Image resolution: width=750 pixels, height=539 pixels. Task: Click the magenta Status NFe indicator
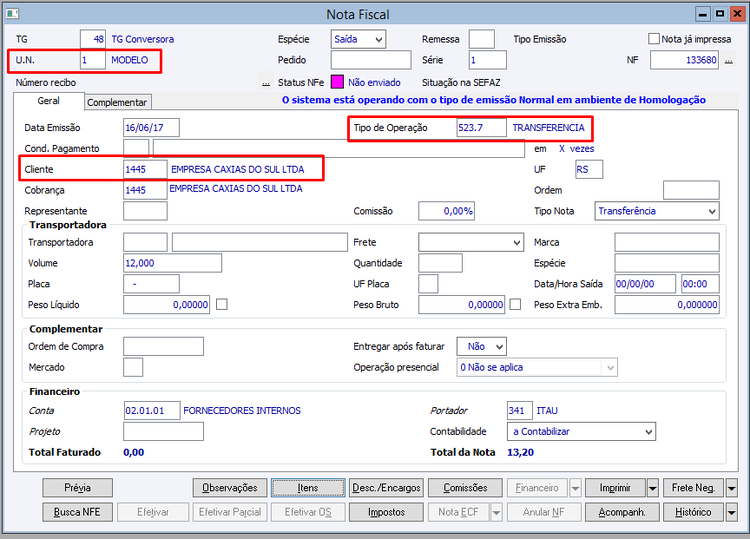(337, 82)
